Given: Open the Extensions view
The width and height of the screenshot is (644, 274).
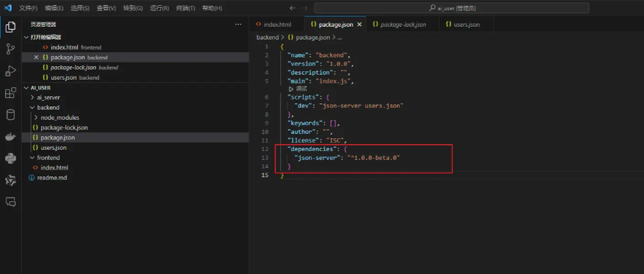Looking at the screenshot, I should pos(10,93).
